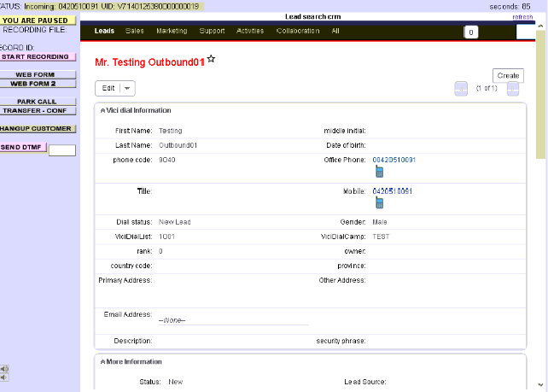Open the Marketing menu tab
Image resolution: width=548 pixels, height=392 pixels.
[172, 31]
